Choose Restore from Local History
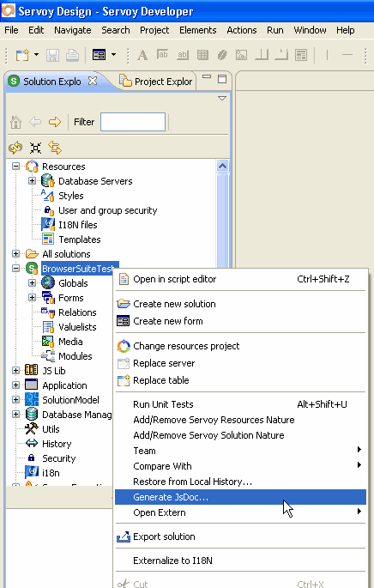The image size is (374, 588). [240, 482]
